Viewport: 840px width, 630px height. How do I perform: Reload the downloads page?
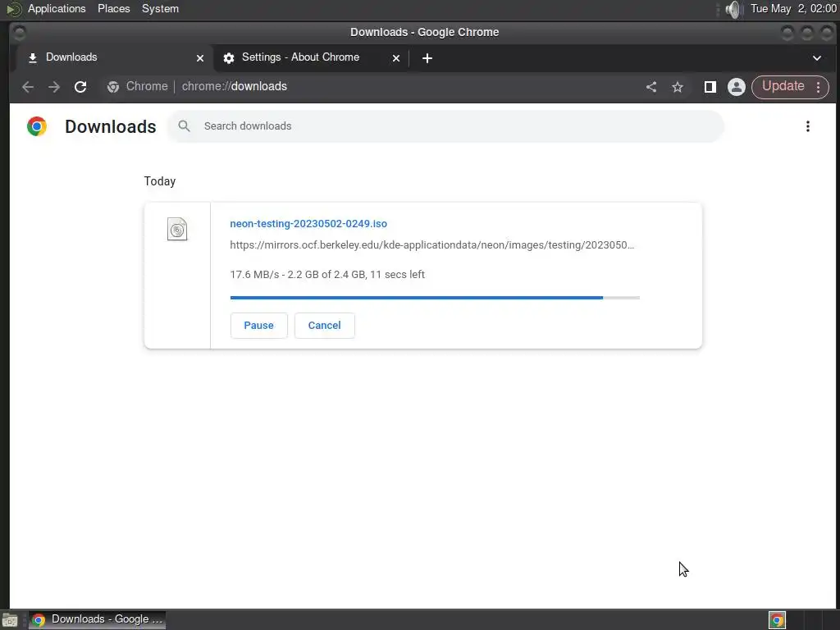tap(80, 87)
